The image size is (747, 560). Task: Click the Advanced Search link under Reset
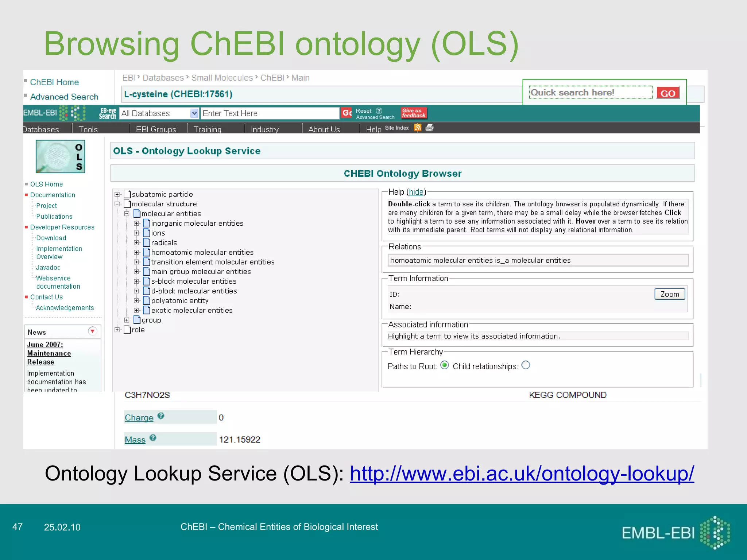[375, 117]
